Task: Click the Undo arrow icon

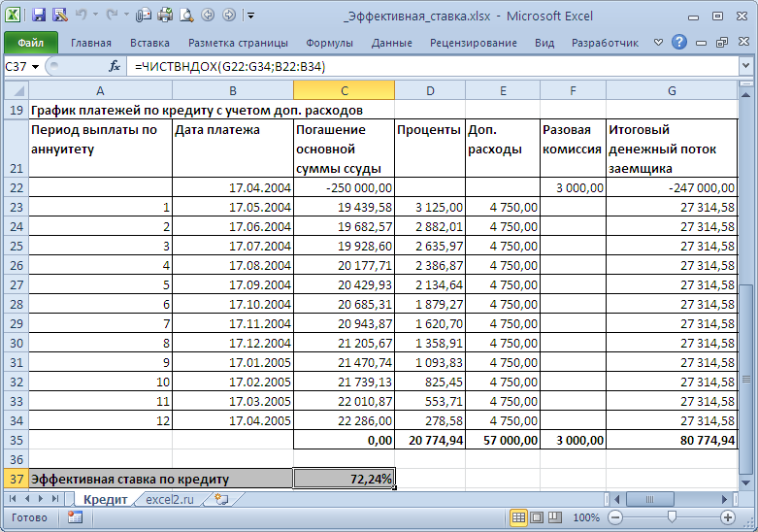Action: coord(83,16)
